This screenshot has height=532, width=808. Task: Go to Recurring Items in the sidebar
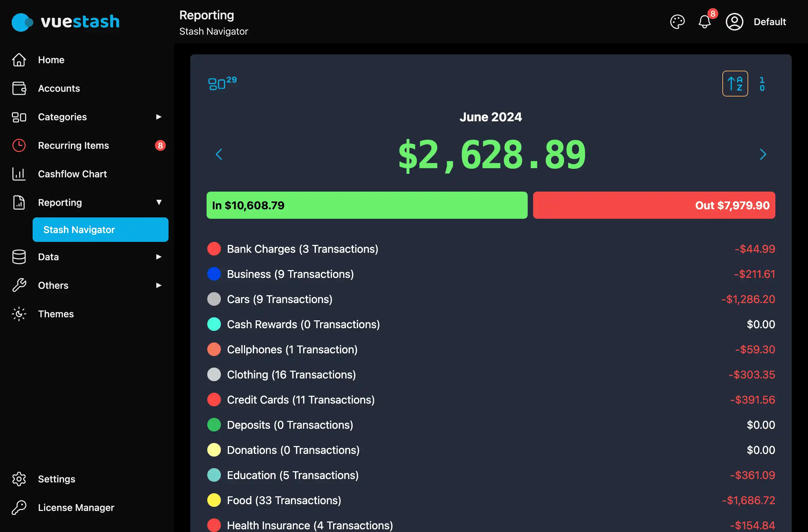[x=73, y=145]
